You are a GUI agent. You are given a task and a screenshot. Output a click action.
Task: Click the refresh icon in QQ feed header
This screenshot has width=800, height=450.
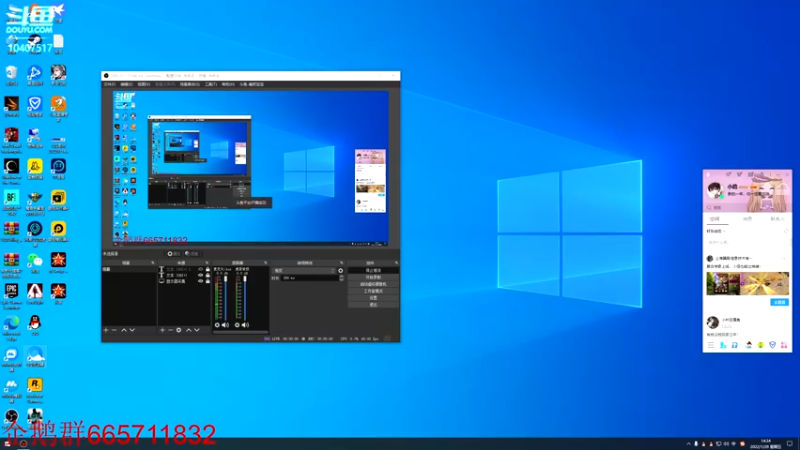tap(786, 231)
